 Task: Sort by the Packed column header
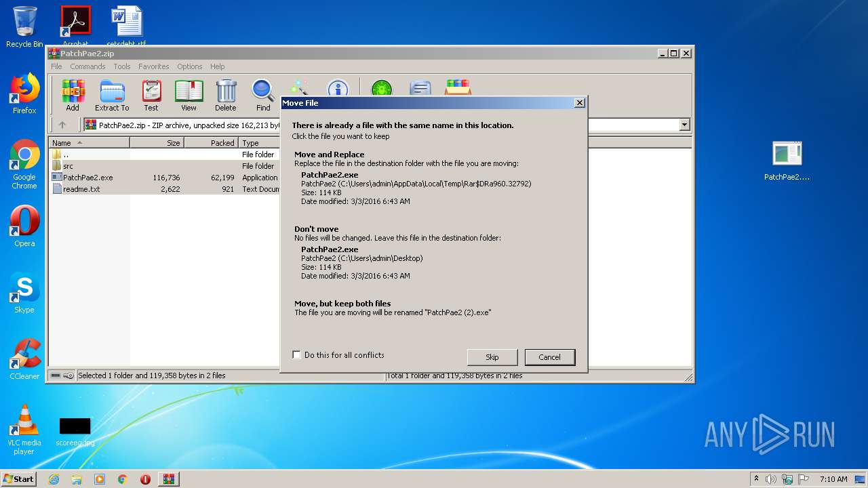click(211, 143)
